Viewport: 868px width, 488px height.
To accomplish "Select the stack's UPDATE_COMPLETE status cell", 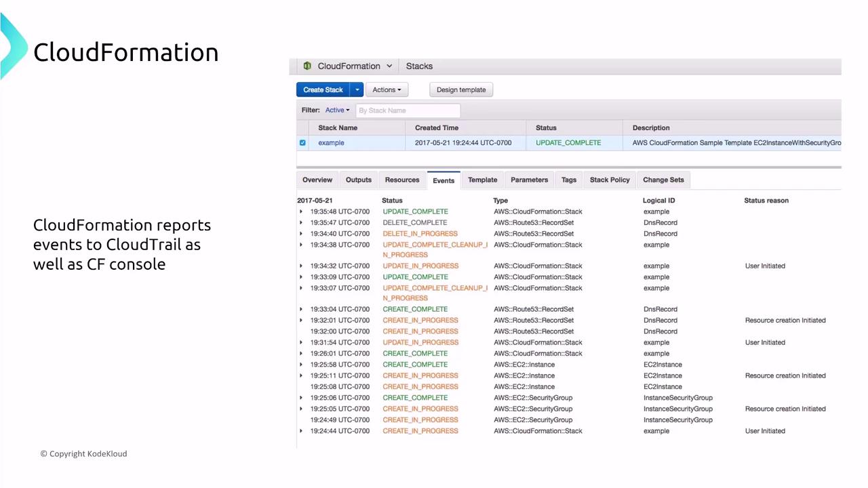I will click(568, 143).
